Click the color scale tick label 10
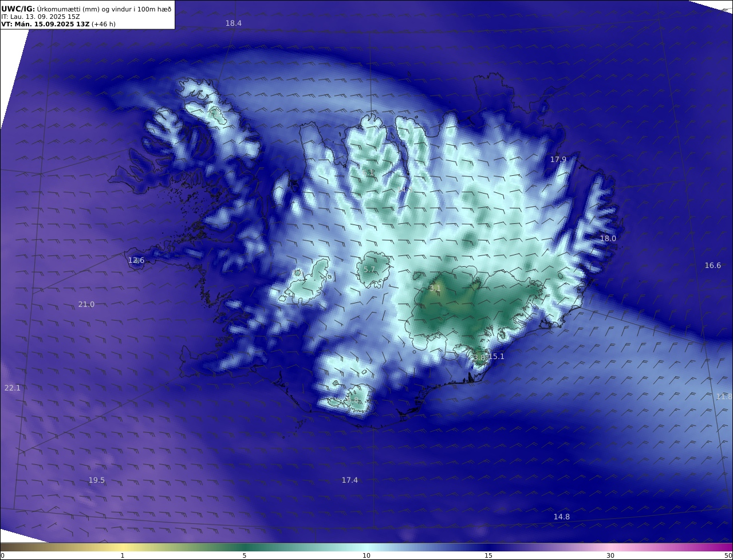The image size is (733, 560). [x=366, y=555]
